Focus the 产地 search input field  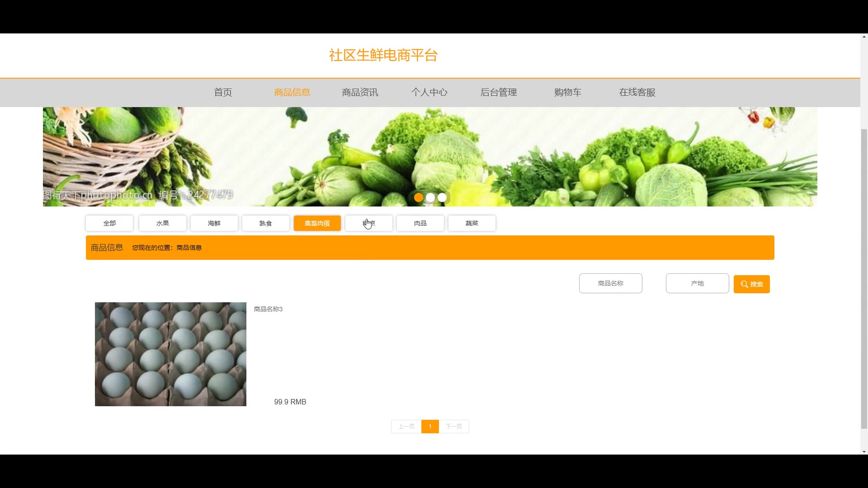tap(698, 283)
